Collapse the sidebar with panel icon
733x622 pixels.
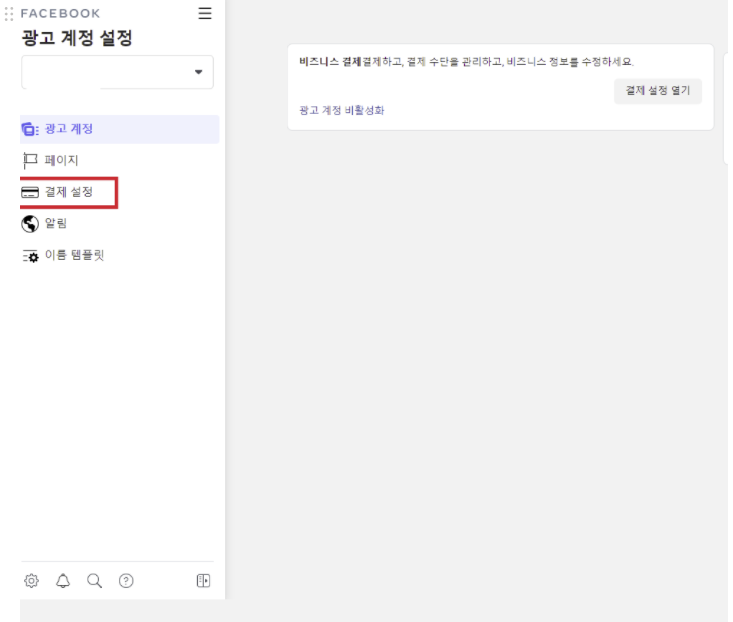pyautogui.click(x=203, y=581)
